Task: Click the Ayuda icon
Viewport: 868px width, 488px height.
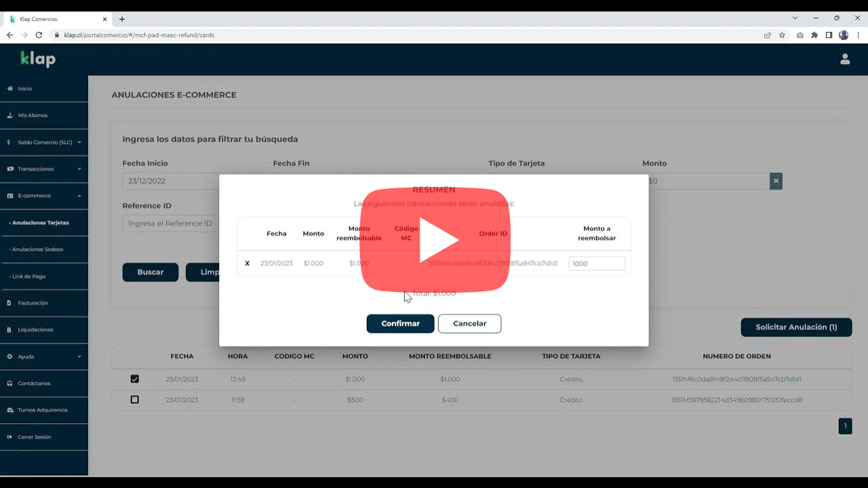Action: (9, 357)
